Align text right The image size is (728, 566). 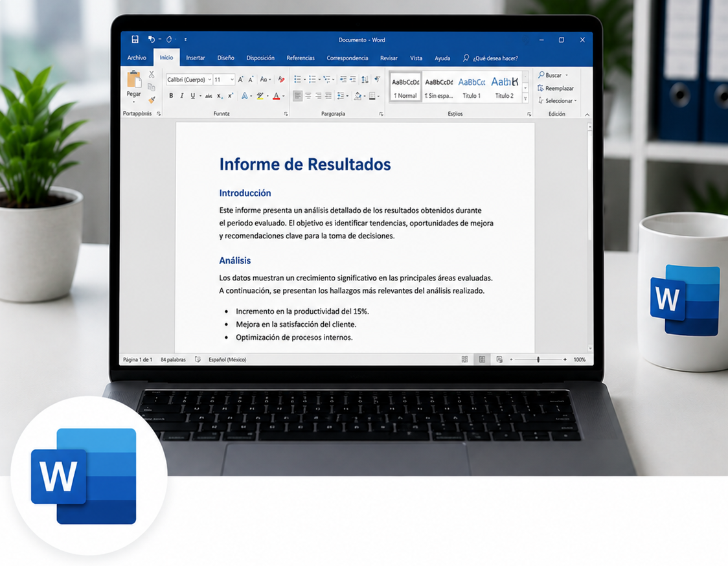pyautogui.click(x=319, y=96)
